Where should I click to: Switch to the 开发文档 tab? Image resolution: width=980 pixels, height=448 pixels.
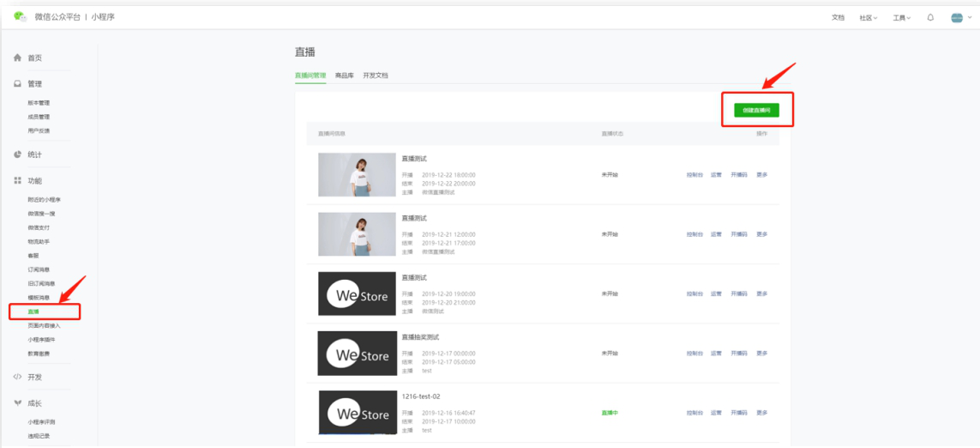tap(376, 76)
